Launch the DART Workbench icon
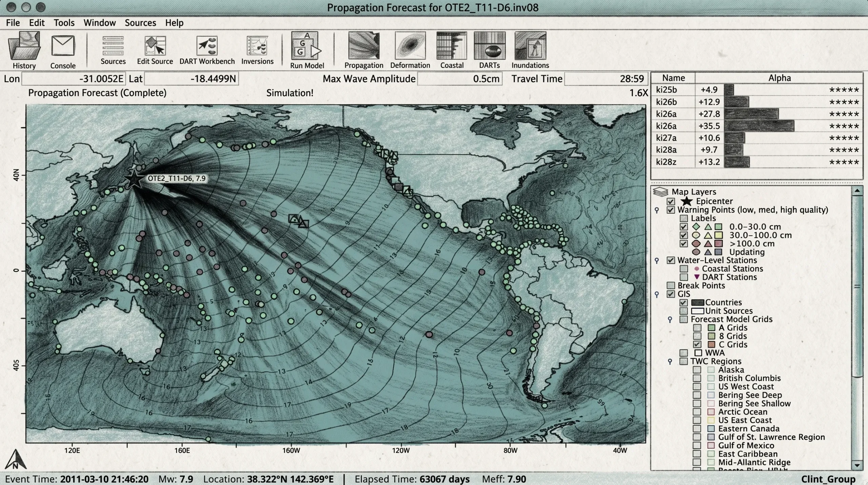This screenshot has height=485, width=868. coord(207,46)
